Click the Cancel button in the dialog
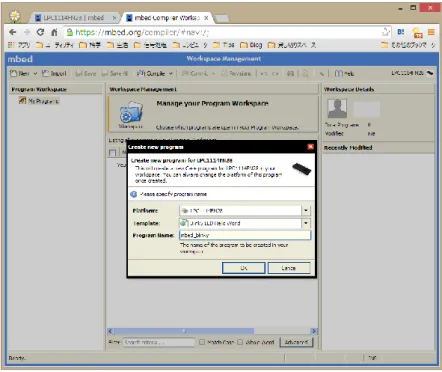Image resolution: width=442 pixels, height=372 pixels. (289, 268)
